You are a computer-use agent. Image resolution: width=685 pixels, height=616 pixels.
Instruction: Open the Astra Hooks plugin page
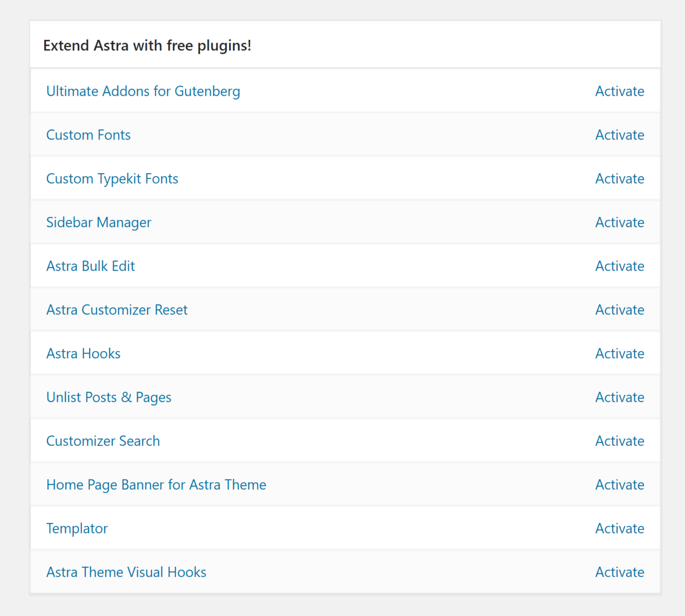(83, 353)
